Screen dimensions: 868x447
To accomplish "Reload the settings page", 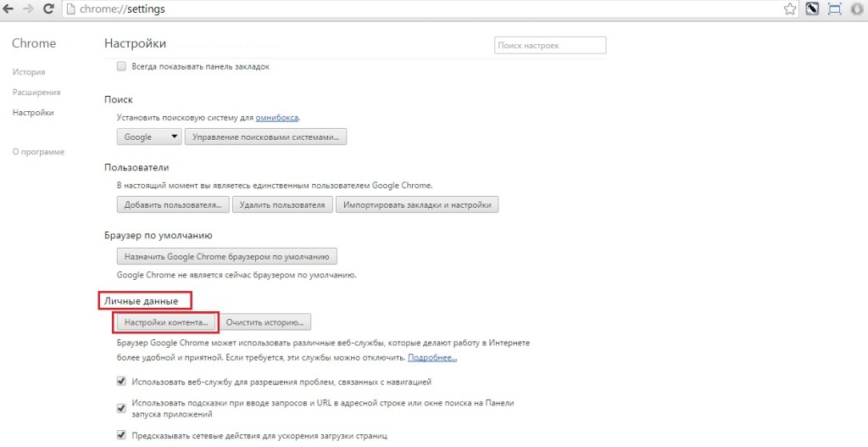I will (48, 9).
